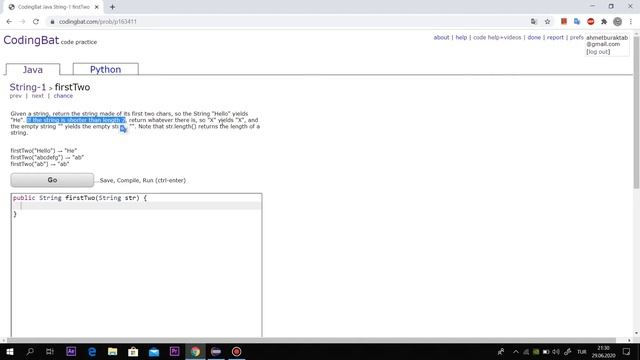Click the firstTwo("Hello") example line

pyautogui.click(x=44, y=151)
